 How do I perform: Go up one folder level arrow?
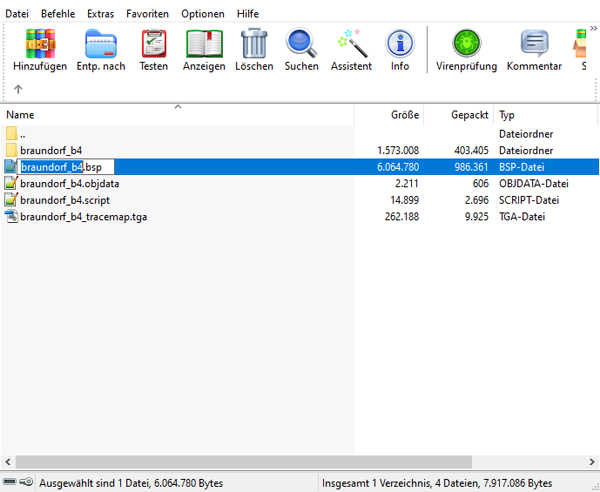18,89
